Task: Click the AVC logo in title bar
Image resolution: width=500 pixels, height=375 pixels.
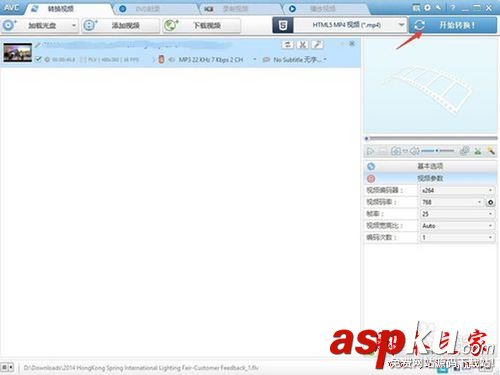Action: (x=11, y=8)
